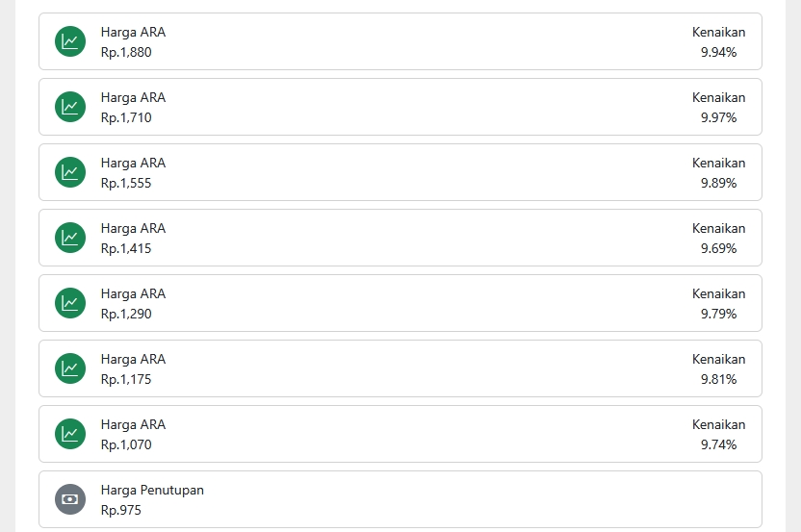This screenshot has width=801, height=532.
Task: Click the gray money icon for Harga Penutupan
Action: 70,499
